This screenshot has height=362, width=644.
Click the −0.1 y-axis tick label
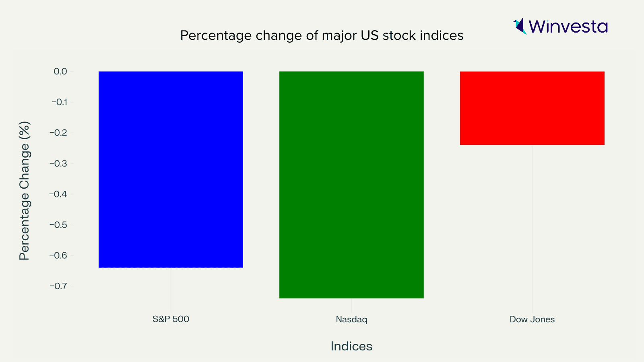click(x=59, y=102)
